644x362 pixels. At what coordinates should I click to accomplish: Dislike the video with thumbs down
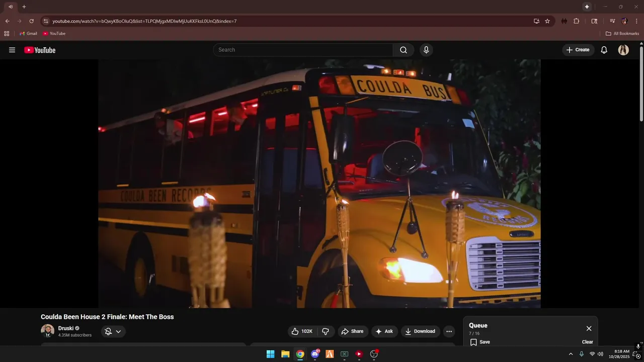326,331
